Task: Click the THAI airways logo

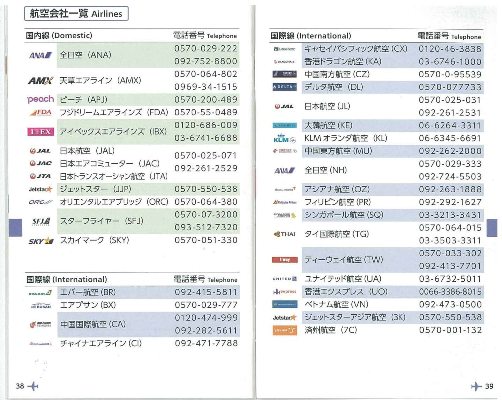Action: pos(284,234)
